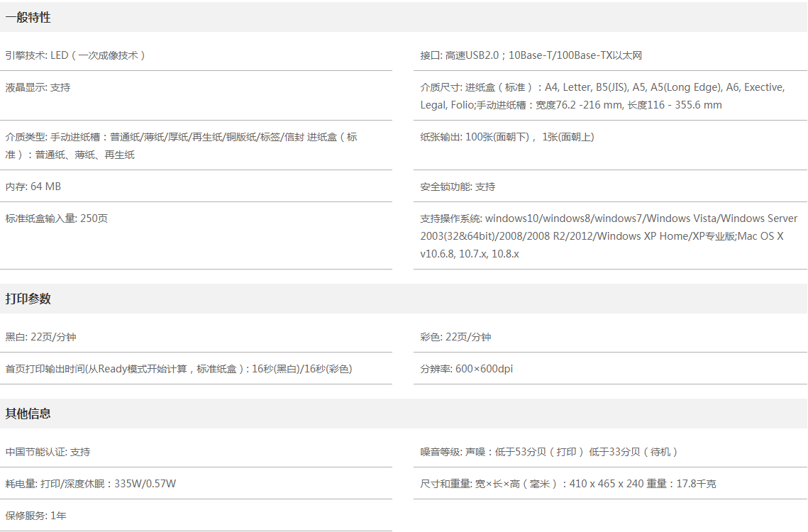Screen dimensions: 808x532
Task: Select the 液晶显示 支持 entry
Action: 38,87
